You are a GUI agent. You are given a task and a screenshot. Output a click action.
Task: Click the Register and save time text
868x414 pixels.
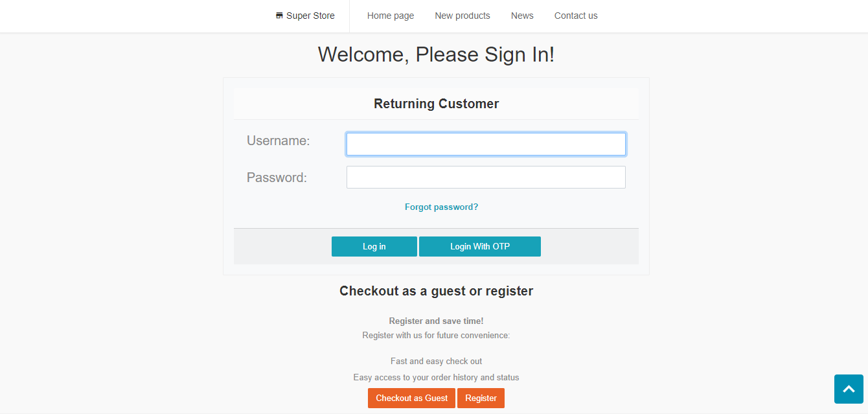(x=436, y=321)
